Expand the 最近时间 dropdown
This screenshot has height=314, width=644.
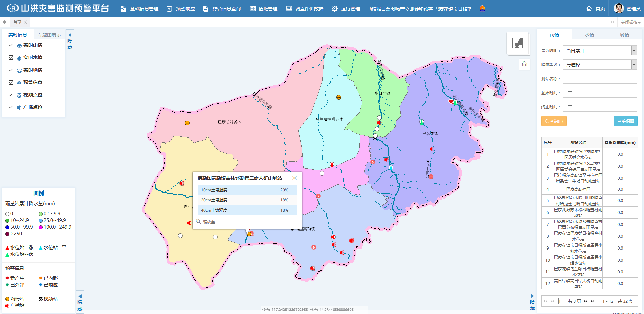pos(634,51)
